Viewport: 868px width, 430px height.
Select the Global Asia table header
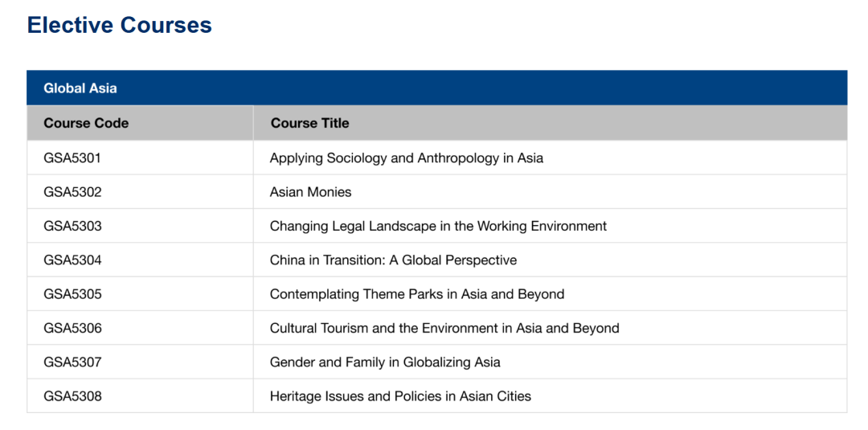pyautogui.click(x=80, y=88)
